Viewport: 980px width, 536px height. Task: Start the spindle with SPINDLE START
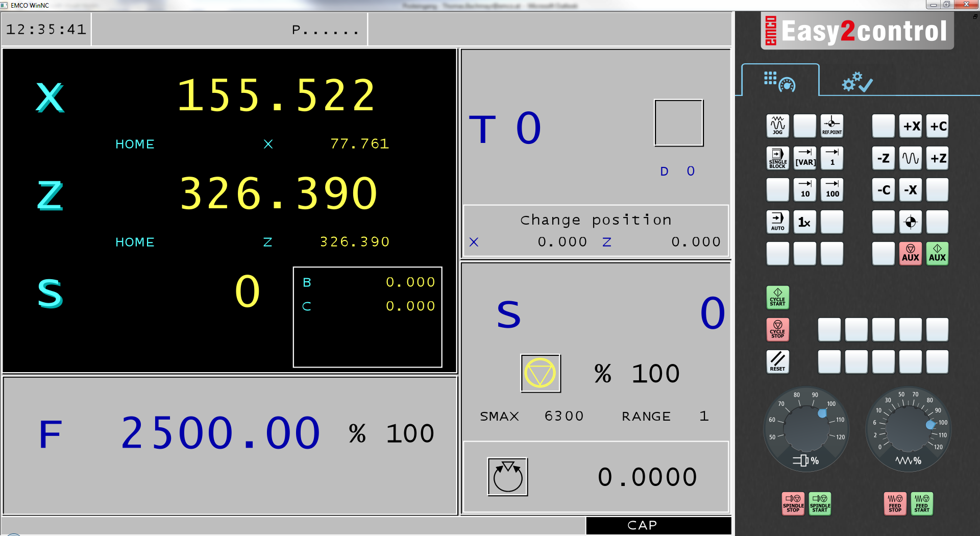click(x=819, y=504)
